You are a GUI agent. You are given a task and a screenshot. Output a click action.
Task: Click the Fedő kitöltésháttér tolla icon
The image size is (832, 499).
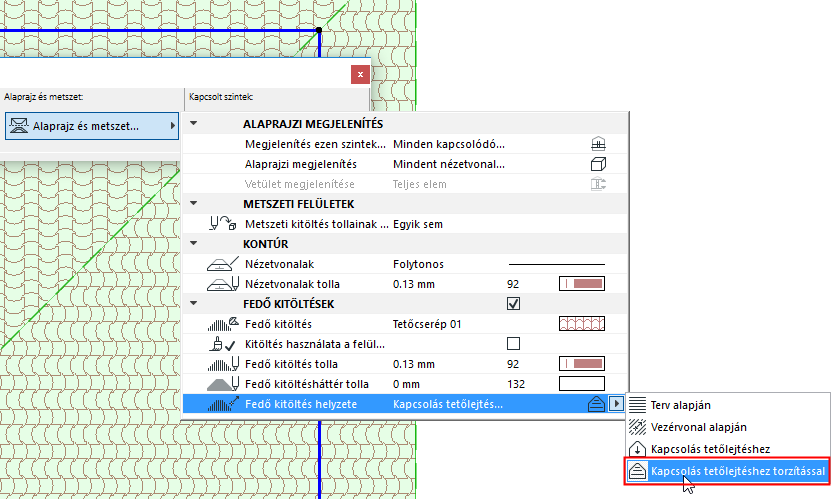point(222,384)
